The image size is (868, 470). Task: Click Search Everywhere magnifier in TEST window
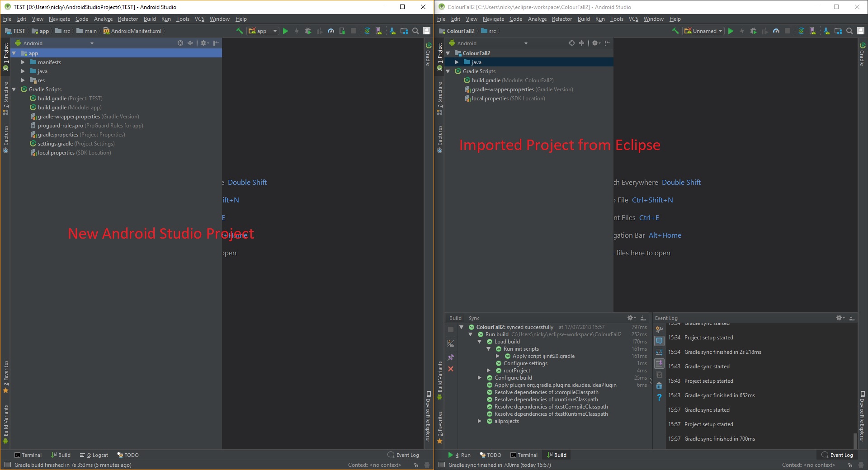tap(415, 31)
